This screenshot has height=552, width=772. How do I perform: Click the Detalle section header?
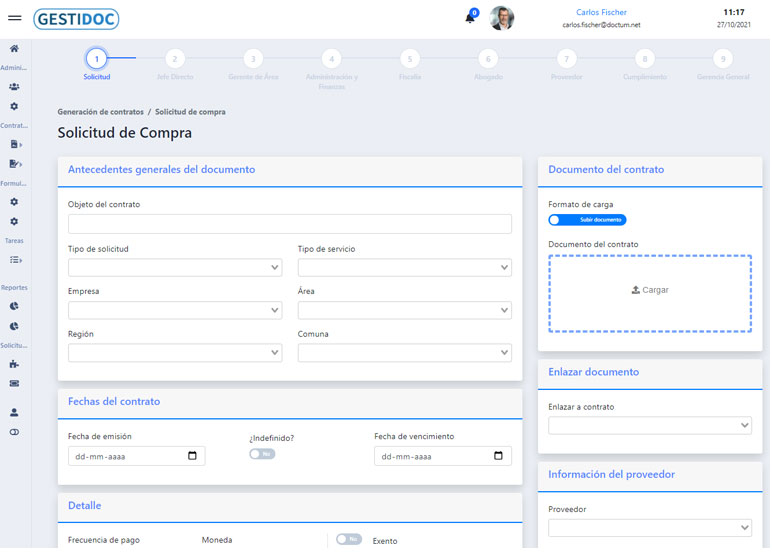coord(84,505)
